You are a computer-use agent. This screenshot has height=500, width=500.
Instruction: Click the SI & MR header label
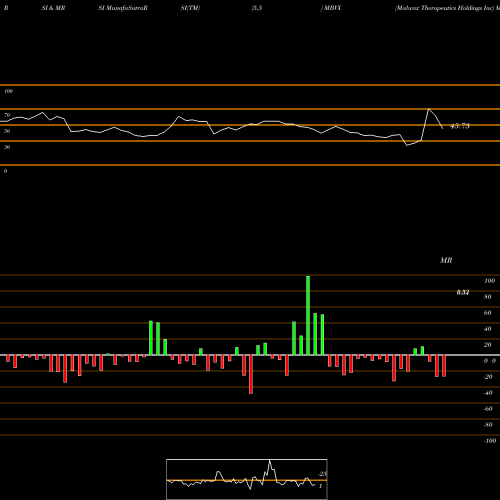(x=53, y=8)
